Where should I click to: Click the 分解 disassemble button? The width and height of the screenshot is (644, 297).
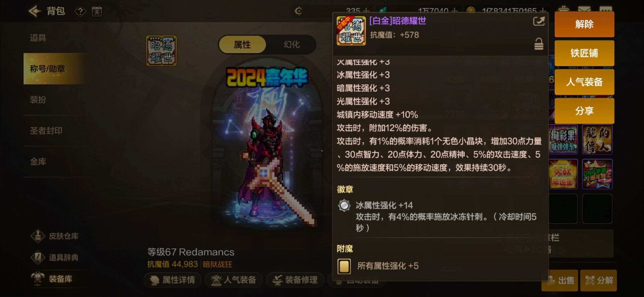tap(599, 280)
